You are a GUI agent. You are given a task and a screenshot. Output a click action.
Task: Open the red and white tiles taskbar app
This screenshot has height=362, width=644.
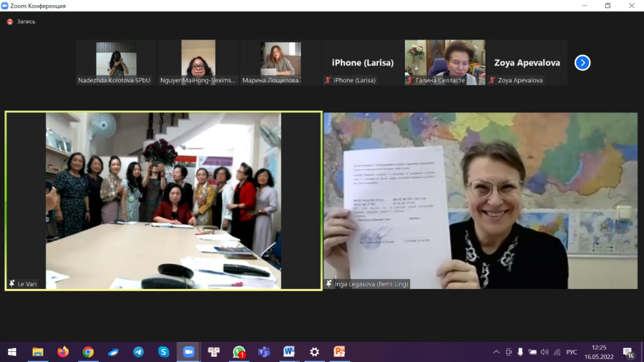click(x=214, y=352)
